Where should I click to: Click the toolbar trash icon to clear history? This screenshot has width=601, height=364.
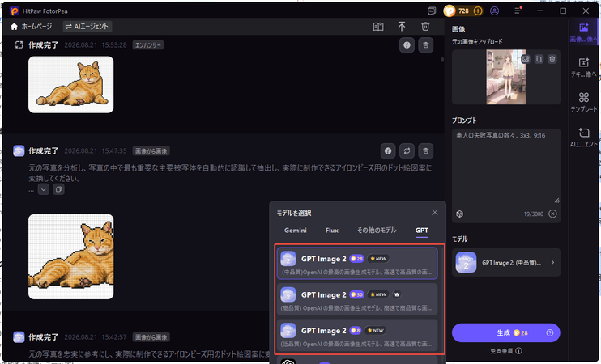point(425,27)
